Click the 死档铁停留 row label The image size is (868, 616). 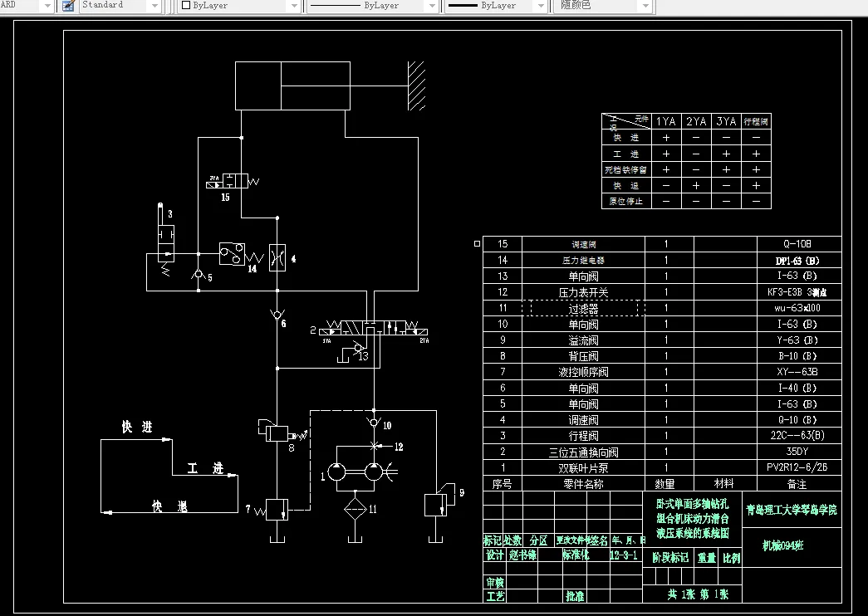point(626,170)
